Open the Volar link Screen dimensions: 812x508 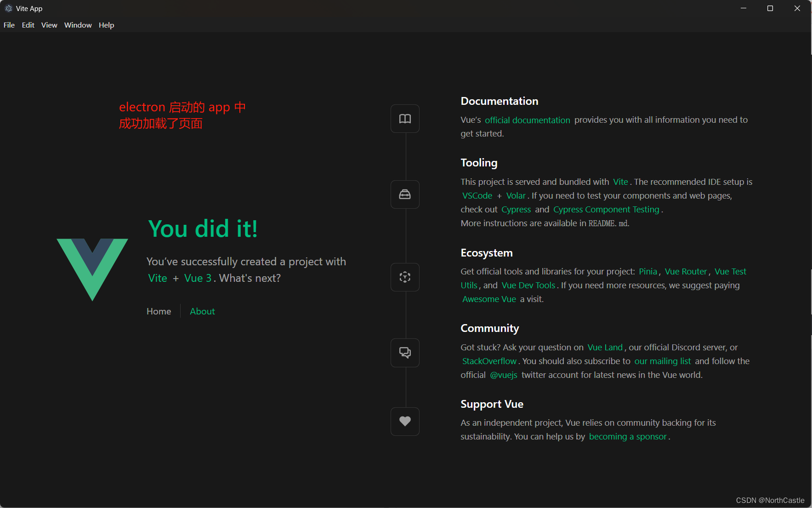point(516,196)
